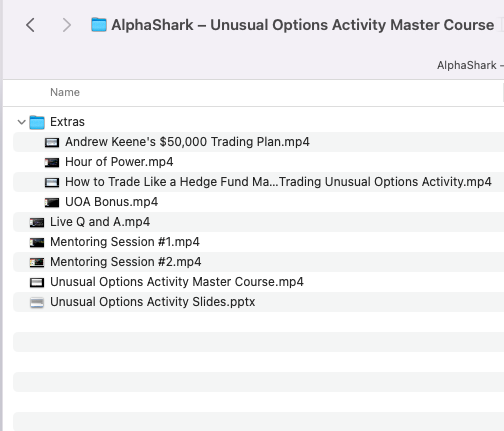The image size is (504, 431).
Task: Select the Extras folder name
Action: point(67,122)
